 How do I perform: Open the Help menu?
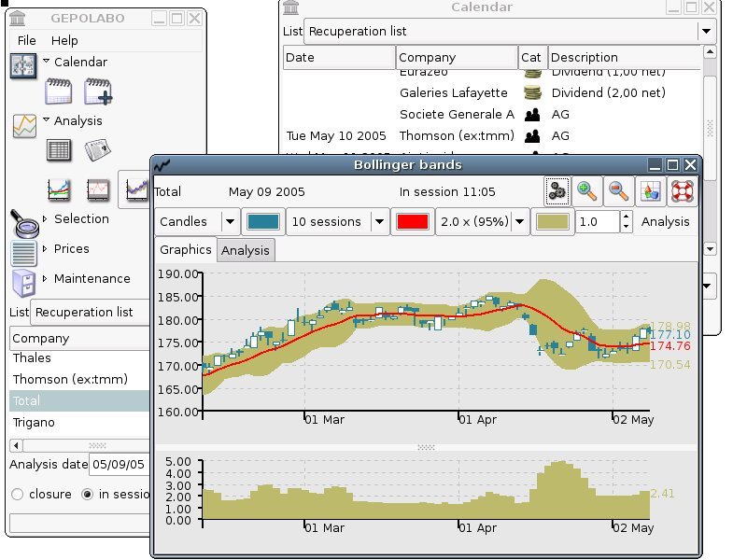point(64,40)
